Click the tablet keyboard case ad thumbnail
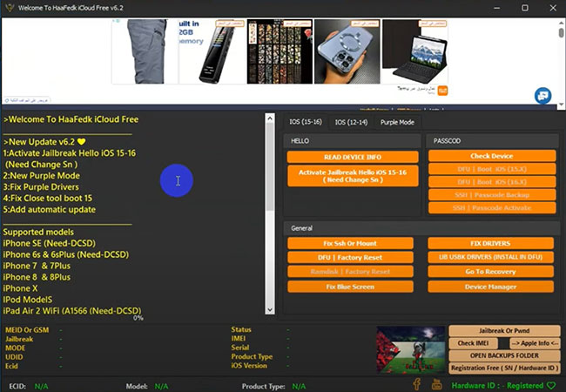 pos(414,51)
